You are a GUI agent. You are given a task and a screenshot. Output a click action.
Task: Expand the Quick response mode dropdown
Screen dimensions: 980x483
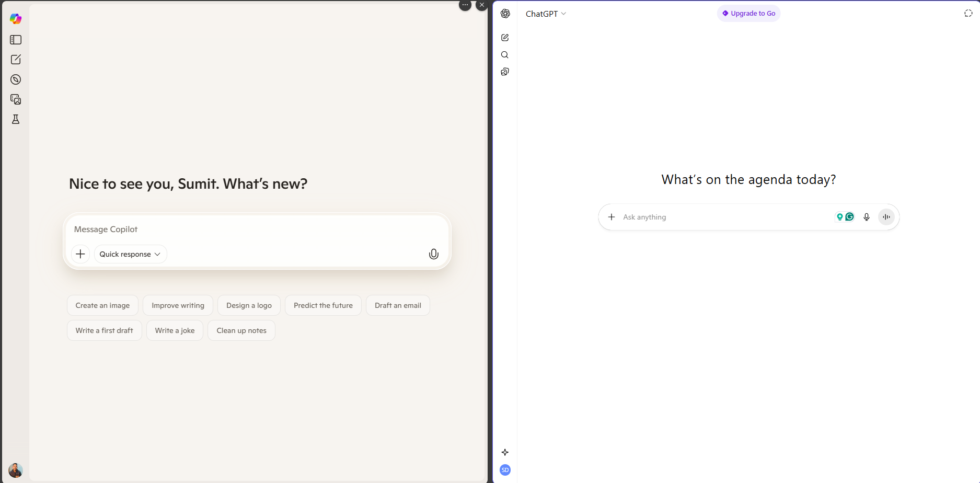click(x=130, y=254)
